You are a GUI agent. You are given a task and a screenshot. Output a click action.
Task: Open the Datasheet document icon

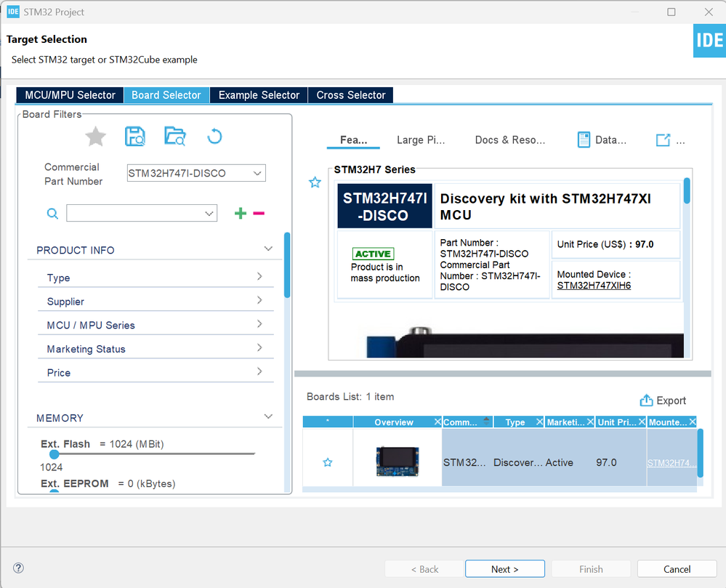(584, 140)
